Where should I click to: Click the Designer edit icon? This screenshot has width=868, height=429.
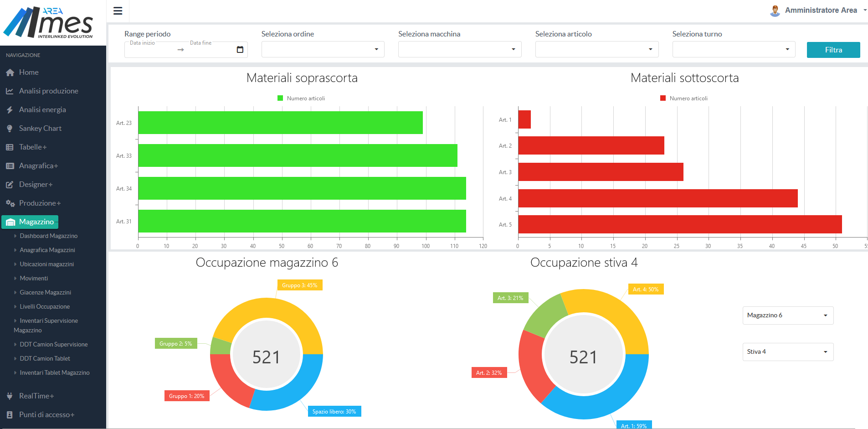(10, 185)
